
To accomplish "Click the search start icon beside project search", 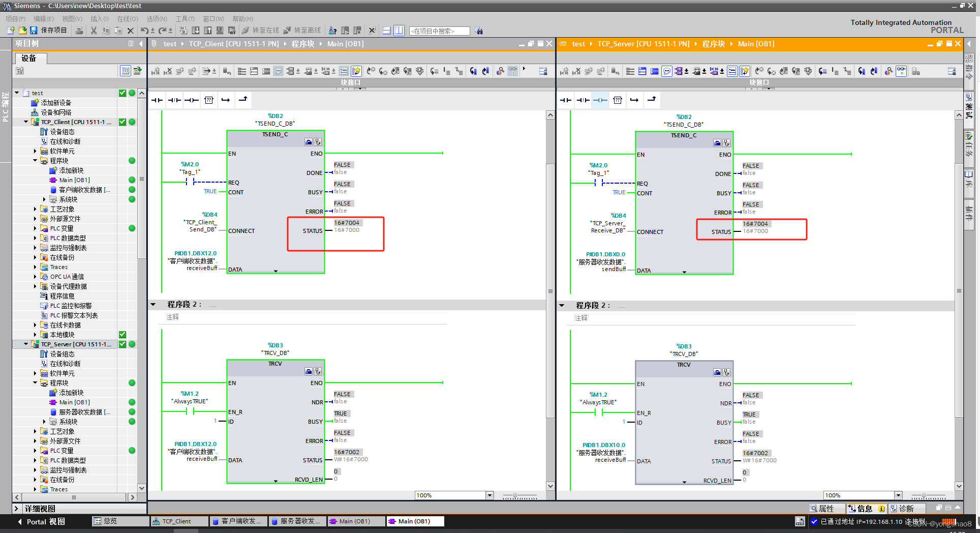I will pos(479,31).
